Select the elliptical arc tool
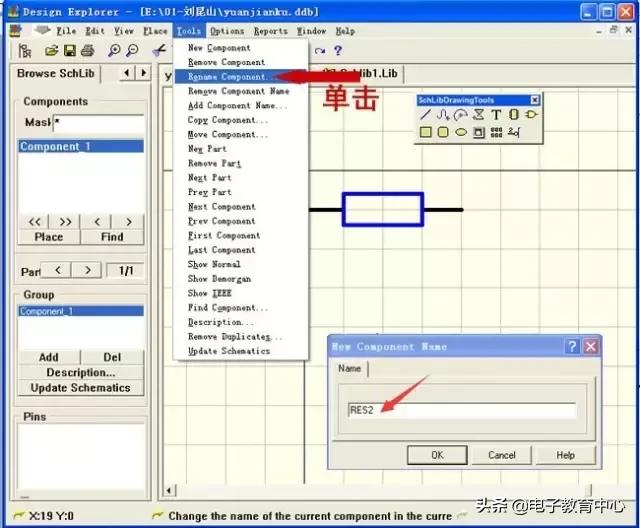The width and height of the screenshot is (640, 528). pos(460,115)
